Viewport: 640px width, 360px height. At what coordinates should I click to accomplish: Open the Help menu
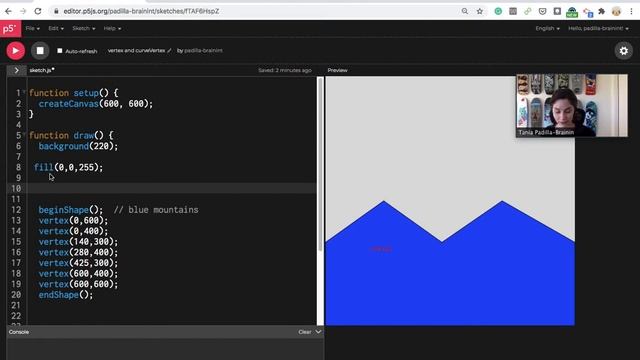[x=112, y=29]
